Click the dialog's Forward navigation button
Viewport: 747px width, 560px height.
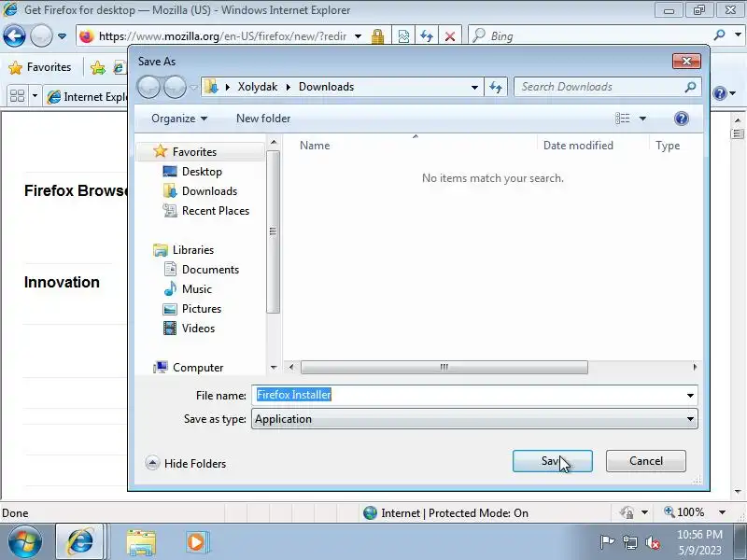[175, 87]
